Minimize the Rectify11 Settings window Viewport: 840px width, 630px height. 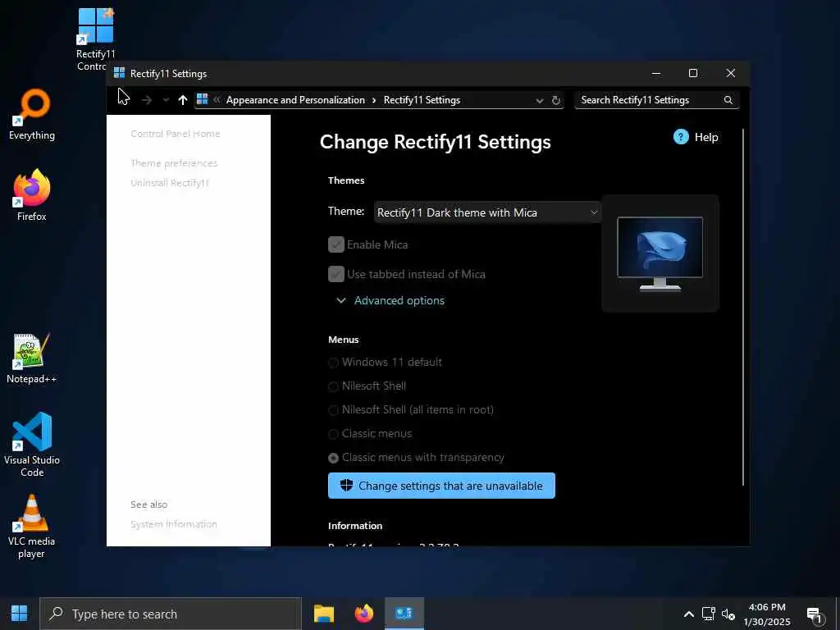(655, 73)
